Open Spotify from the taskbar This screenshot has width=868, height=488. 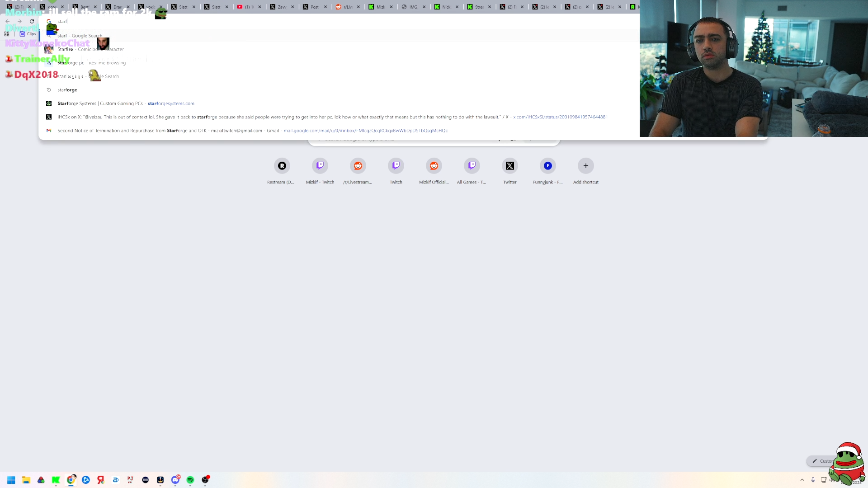point(190,480)
